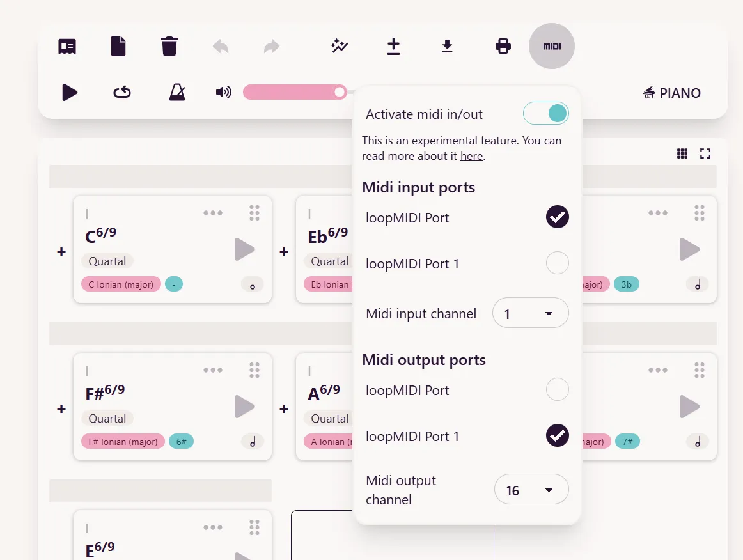Enter fullscreen mode
Image resolution: width=743 pixels, height=560 pixels.
[x=705, y=153]
